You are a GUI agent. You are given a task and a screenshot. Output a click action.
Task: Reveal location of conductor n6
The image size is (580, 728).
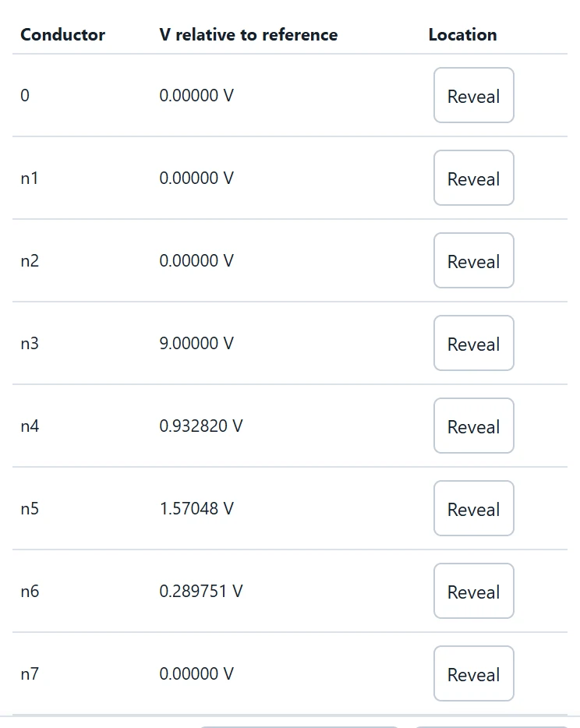click(474, 591)
